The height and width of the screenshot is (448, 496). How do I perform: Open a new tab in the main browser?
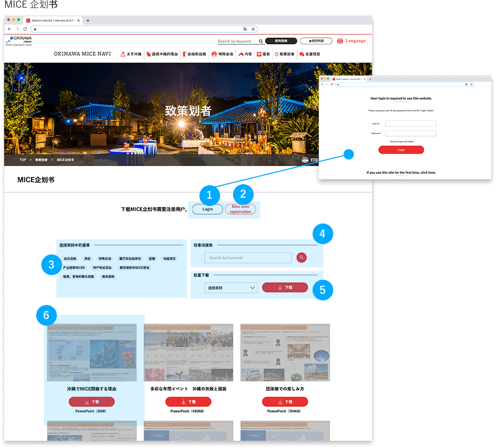(88, 20)
